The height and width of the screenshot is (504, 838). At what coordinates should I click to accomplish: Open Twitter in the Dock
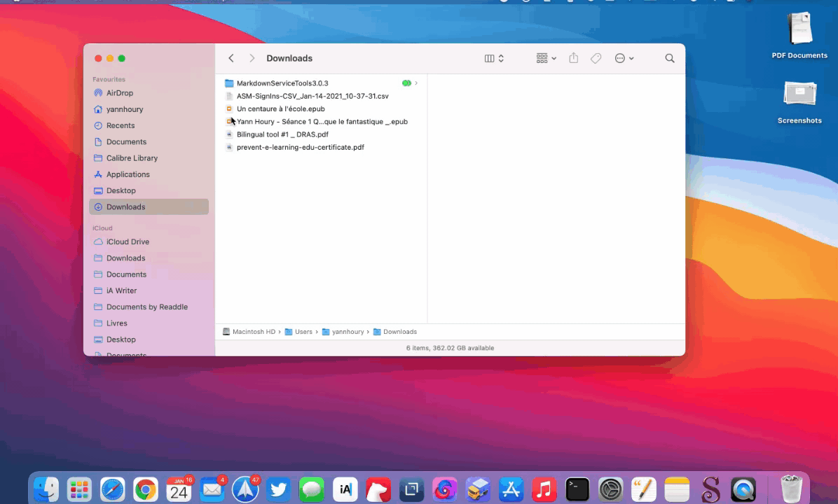pyautogui.click(x=278, y=489)
